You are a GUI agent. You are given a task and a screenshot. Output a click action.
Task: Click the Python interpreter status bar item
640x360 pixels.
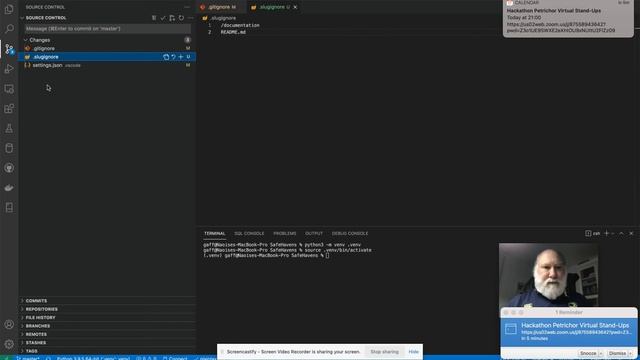[x=93, y=358]
